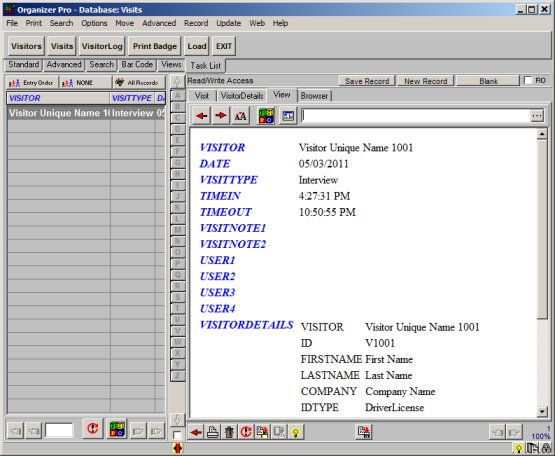Click the door exit icon in status bar
The image size is (555, 456).
click(x=531, y=449)
